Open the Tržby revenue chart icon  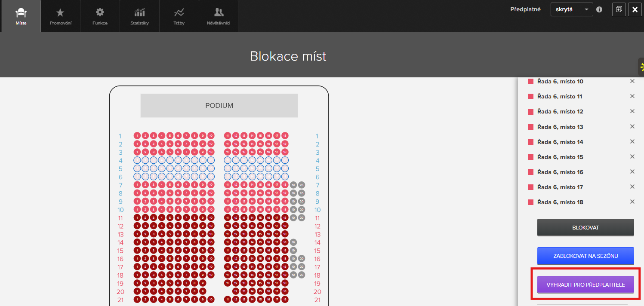click(x=179, y=16)
